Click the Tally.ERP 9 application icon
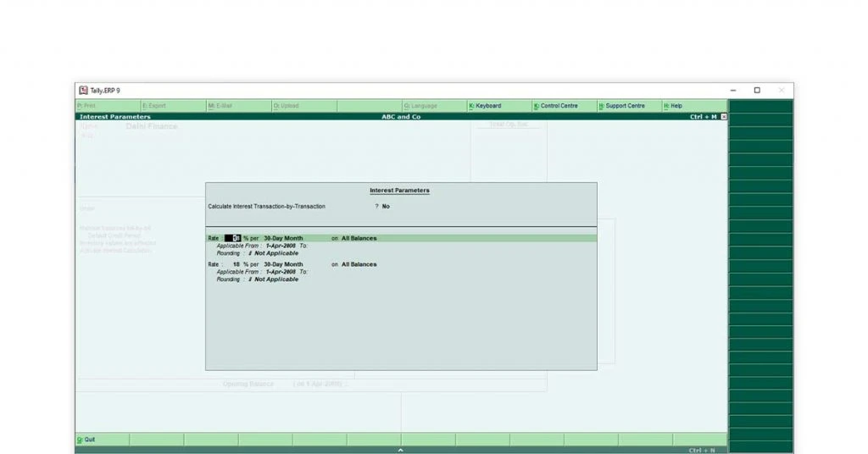868x454 pixels. click(x=83, y=90)
